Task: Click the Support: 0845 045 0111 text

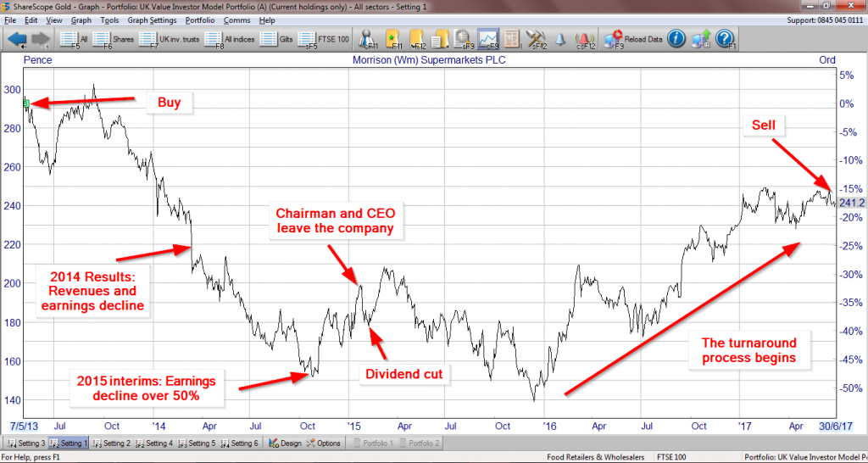Action: 826,20
